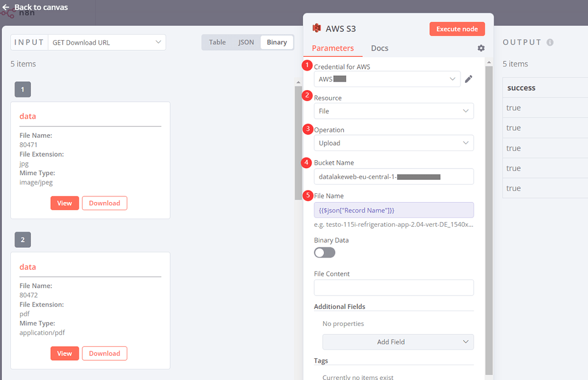Open the Credential for AWS dropdown
The image size is (588, 380).
coord(387,79)
